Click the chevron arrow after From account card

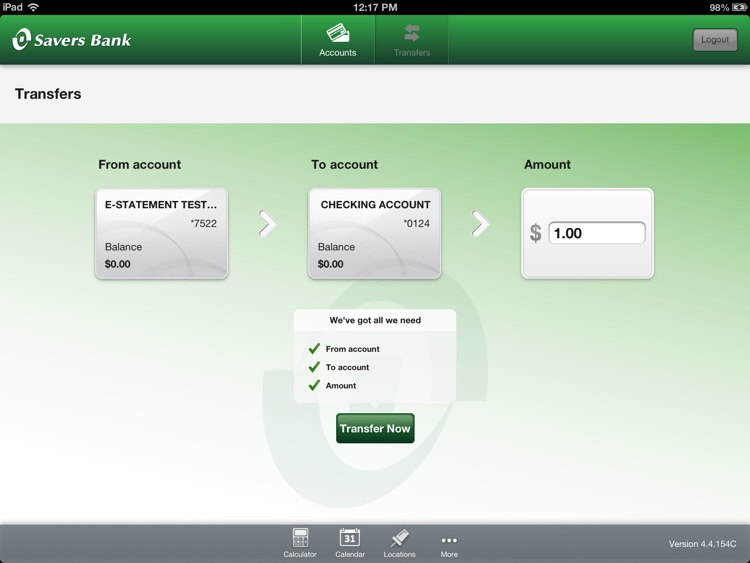tap(267, 223)
